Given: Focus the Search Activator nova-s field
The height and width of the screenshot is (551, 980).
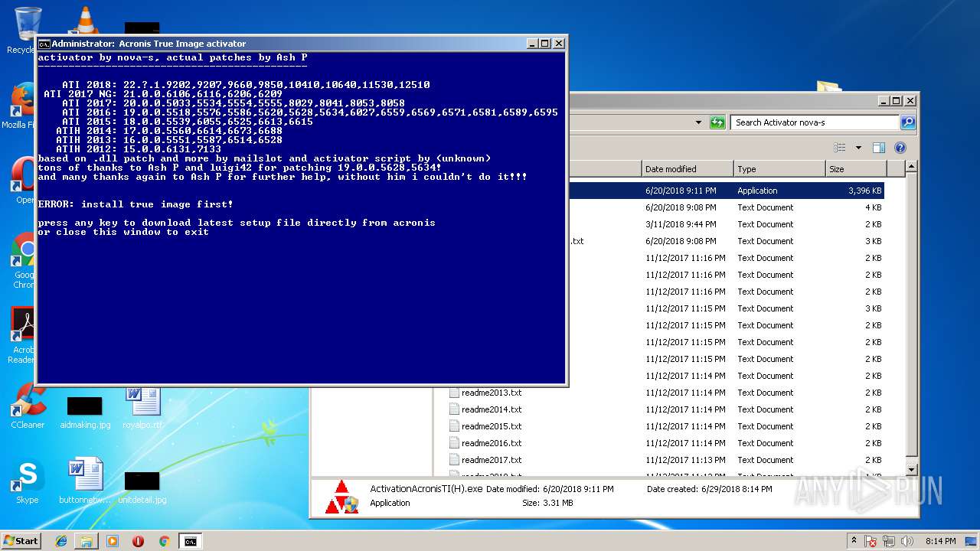Looking at the screenshot, I should [815, 122].
